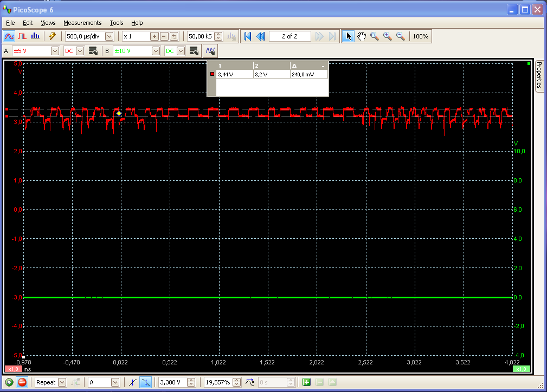Select the zoom-out magnifier tool
The image size is (547, 392).
[401, 36]
